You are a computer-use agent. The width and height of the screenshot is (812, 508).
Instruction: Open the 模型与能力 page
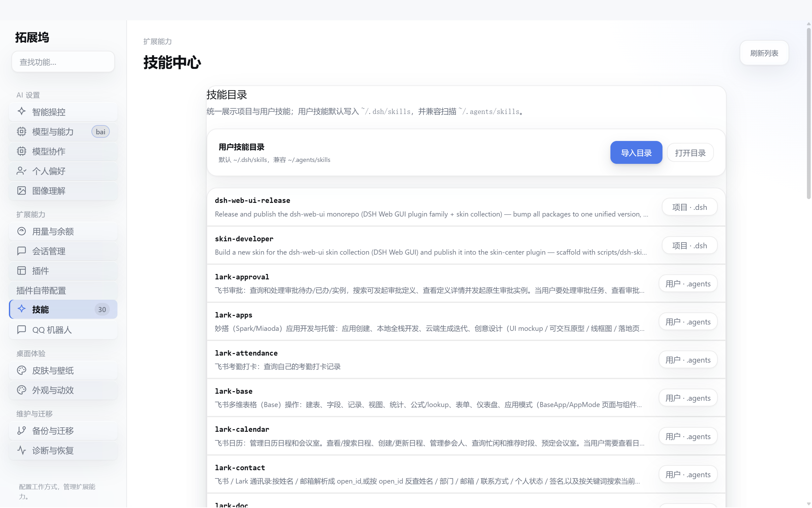[x=63, y=131]
